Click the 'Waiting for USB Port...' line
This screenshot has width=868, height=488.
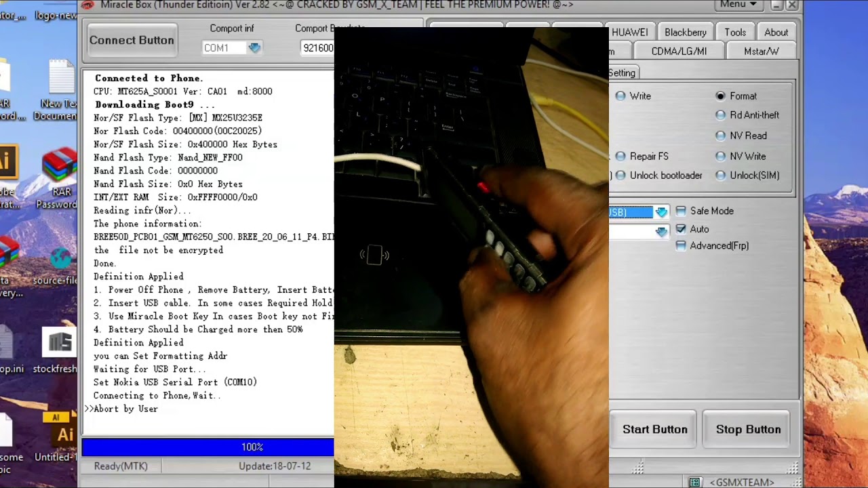pos(149,369)
